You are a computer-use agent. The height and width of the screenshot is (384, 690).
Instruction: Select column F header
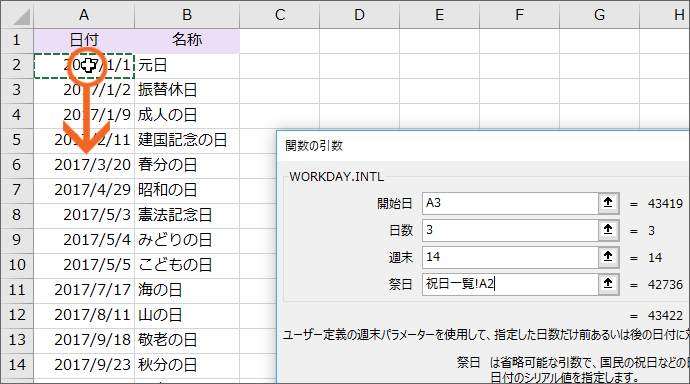click(x=520, y=15)
